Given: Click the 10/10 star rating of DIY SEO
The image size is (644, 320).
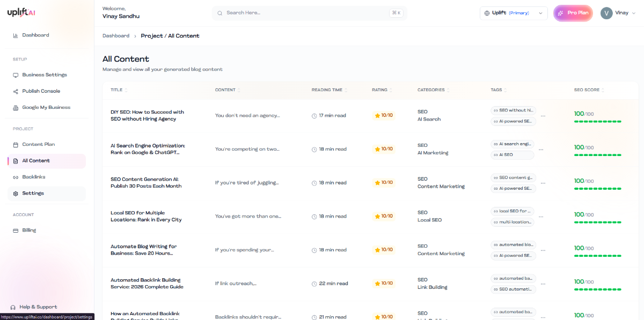Looking at the screenshot, I should (x=384, y=115).
